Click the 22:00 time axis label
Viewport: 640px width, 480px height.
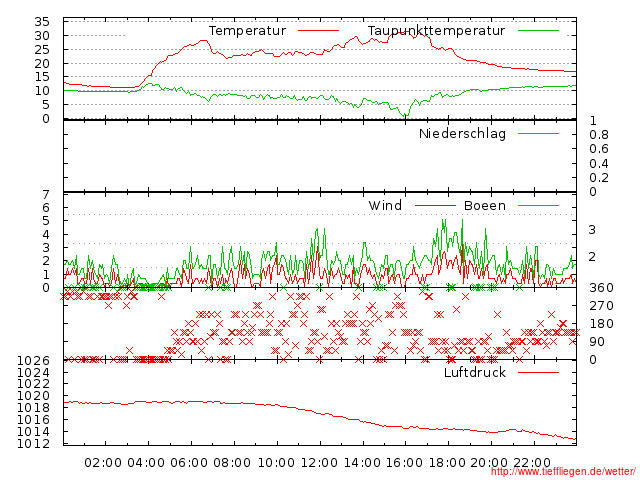pos(532,463)
